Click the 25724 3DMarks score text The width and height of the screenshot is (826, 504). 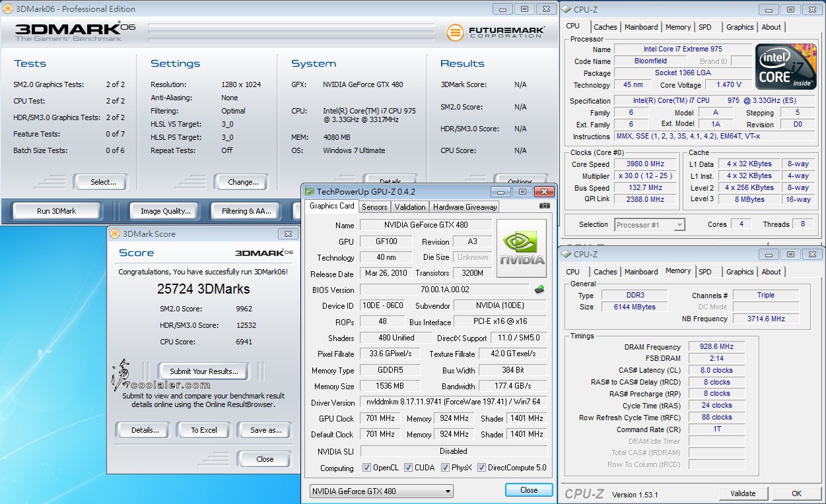click(203, 289)
